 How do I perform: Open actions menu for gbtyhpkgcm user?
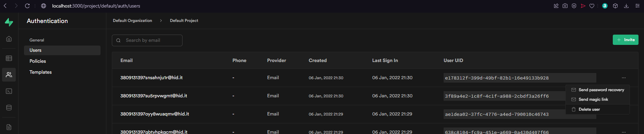(x=624, y=132)
